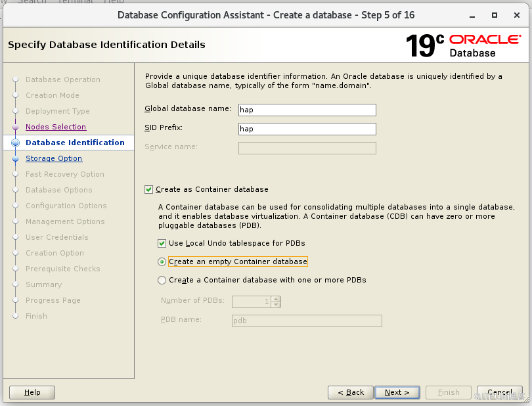Click the PDB name field

tap(307, 321)
